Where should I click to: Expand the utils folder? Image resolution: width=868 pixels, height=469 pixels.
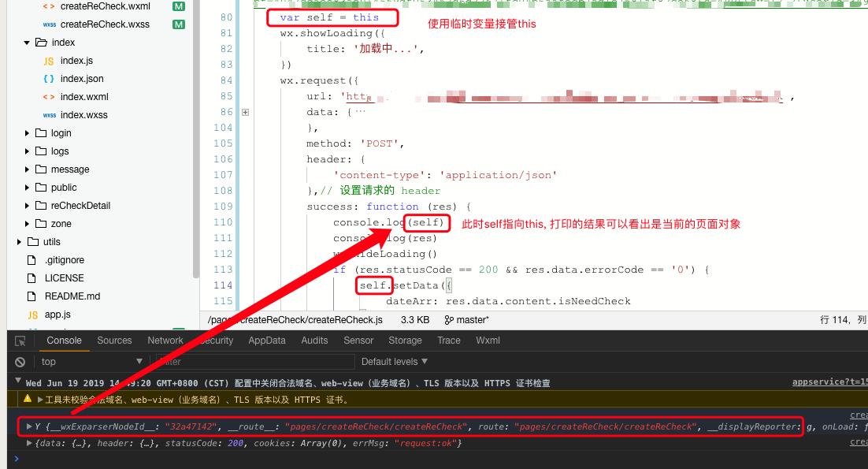tap(19, 242)
